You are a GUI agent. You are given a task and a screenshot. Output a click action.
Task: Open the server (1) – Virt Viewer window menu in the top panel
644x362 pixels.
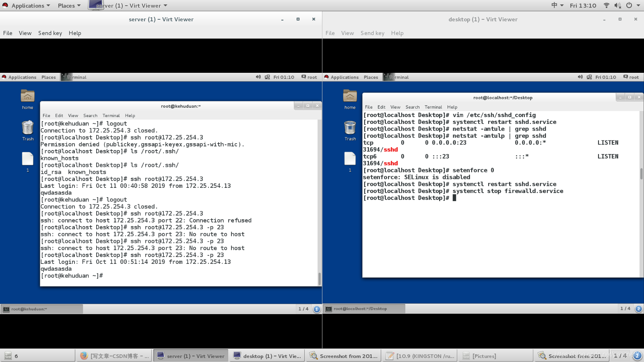[128, 6]
